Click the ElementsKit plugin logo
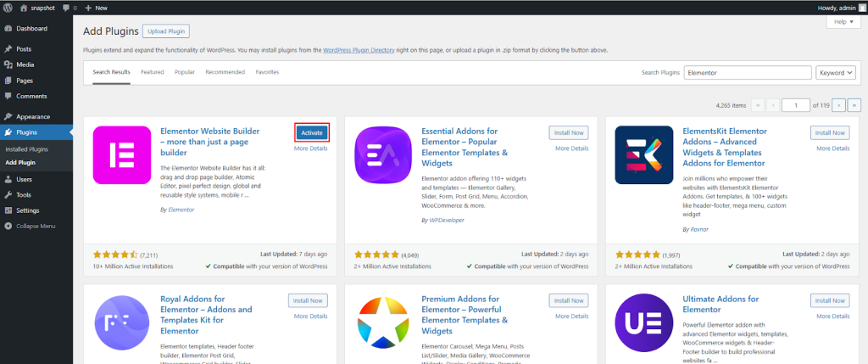This screenshot has width=868, height=364. click(x=644, y=154)
